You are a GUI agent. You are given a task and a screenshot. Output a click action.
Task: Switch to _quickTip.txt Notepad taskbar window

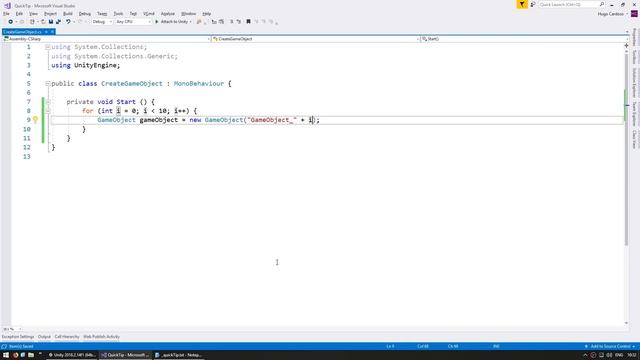(178, 355)
